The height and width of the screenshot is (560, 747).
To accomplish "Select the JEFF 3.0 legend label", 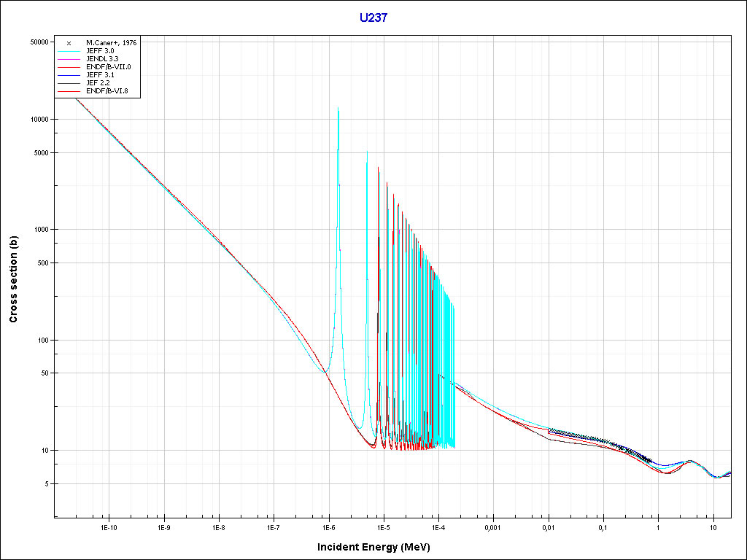I will click(x=100, y=51).
